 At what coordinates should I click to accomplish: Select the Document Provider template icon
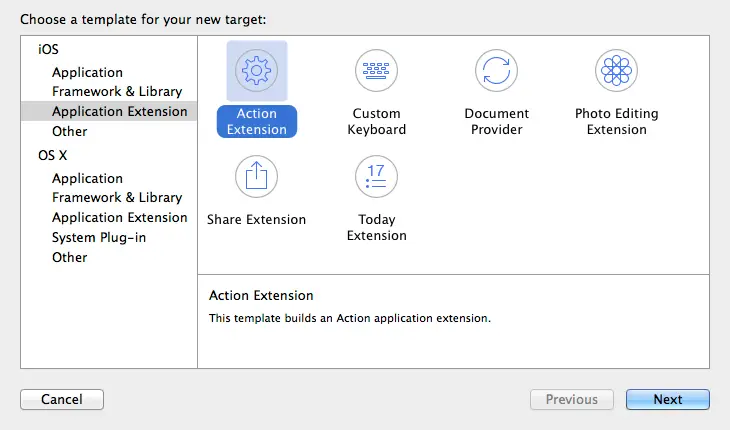click(x=497, y=70)
